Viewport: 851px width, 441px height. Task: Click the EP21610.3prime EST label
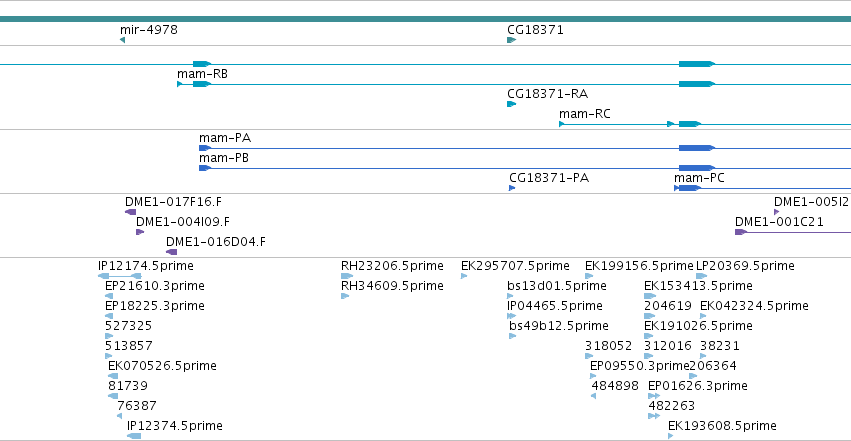tap(155, 286)
